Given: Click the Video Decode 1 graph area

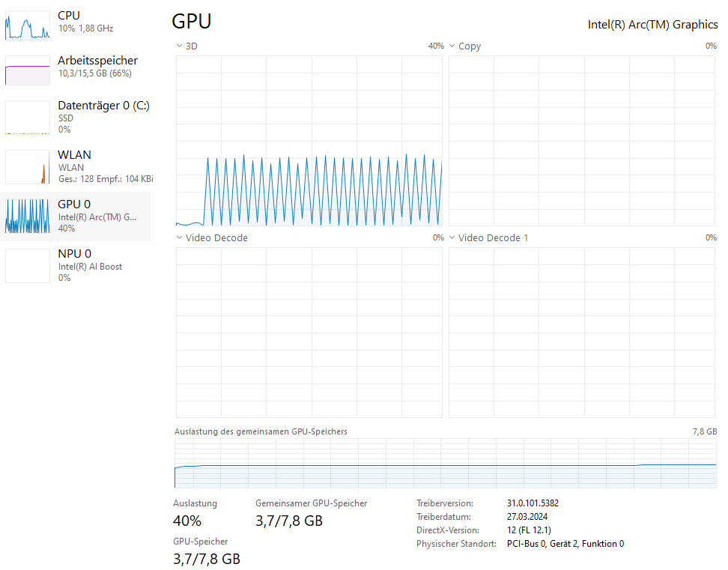Looking at the screenshot, I should click(x=583, y=332).
